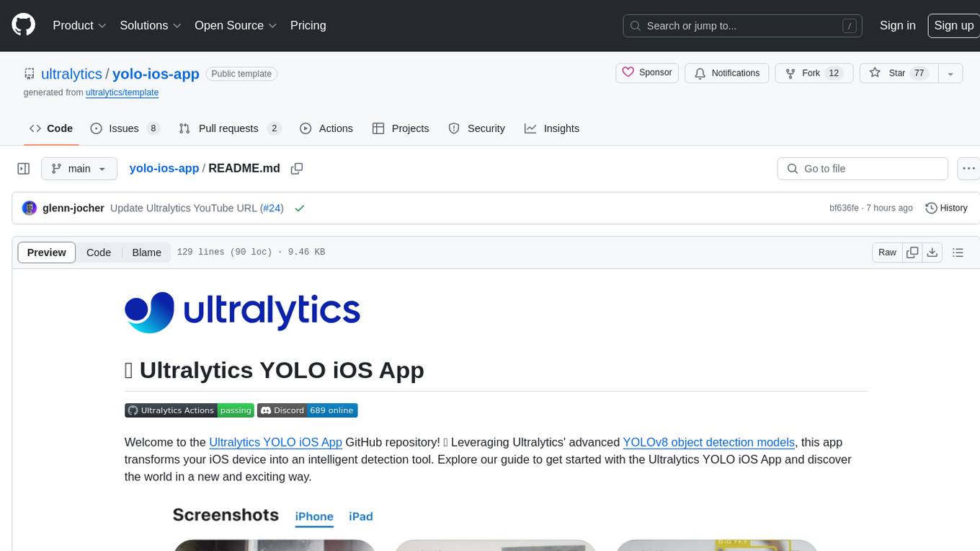Open the README outline list icon
The image size is (980, 551).
[x=958, y=252]
